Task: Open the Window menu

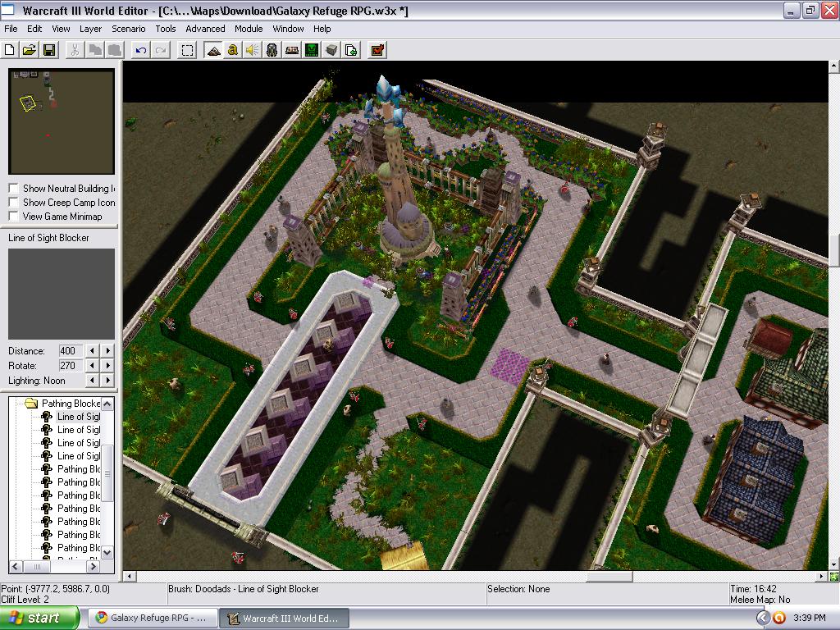Action: click(288, 29)
